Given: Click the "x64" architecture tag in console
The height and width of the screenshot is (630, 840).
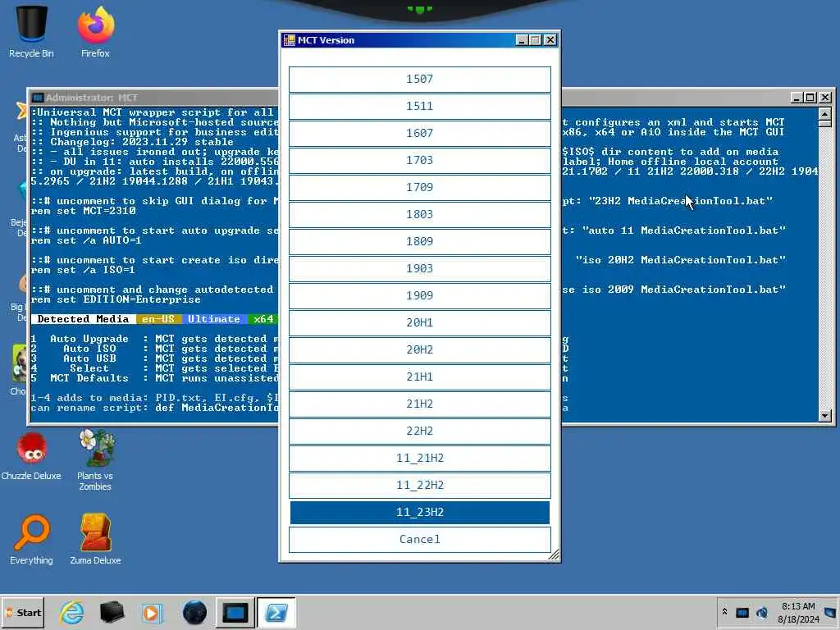Looking at the screenshot, I should click(x=263, y=319).
